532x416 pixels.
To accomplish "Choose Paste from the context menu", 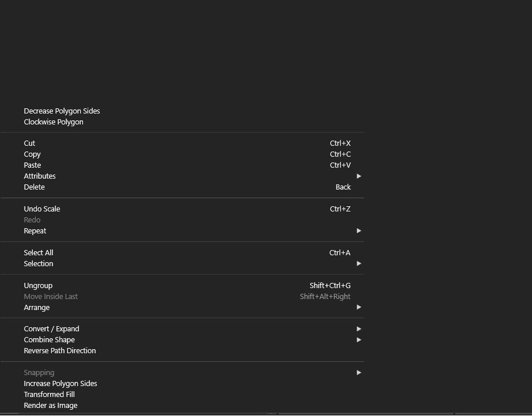I will (32, 165).
